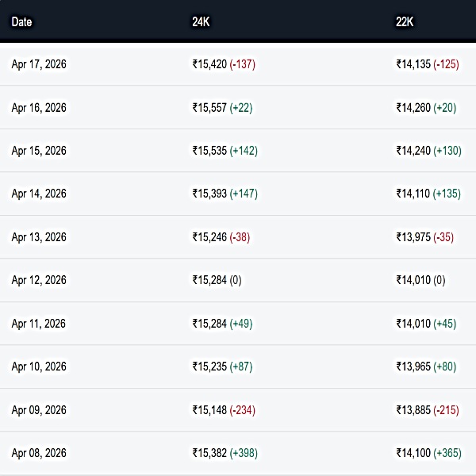The height and width of the screenshot is (476, 476).
Task: Click the 22K price ₹13,975
Action: (413, 237)
